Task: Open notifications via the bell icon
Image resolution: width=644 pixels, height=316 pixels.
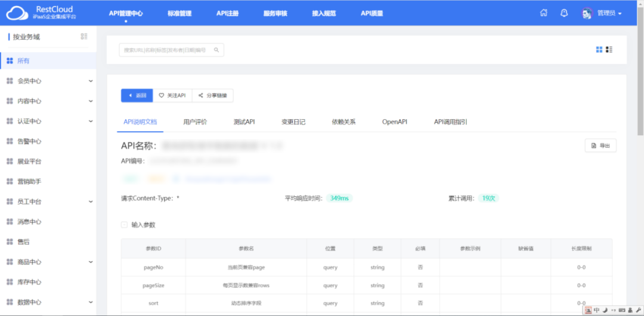Action: (x=564, y=13)
